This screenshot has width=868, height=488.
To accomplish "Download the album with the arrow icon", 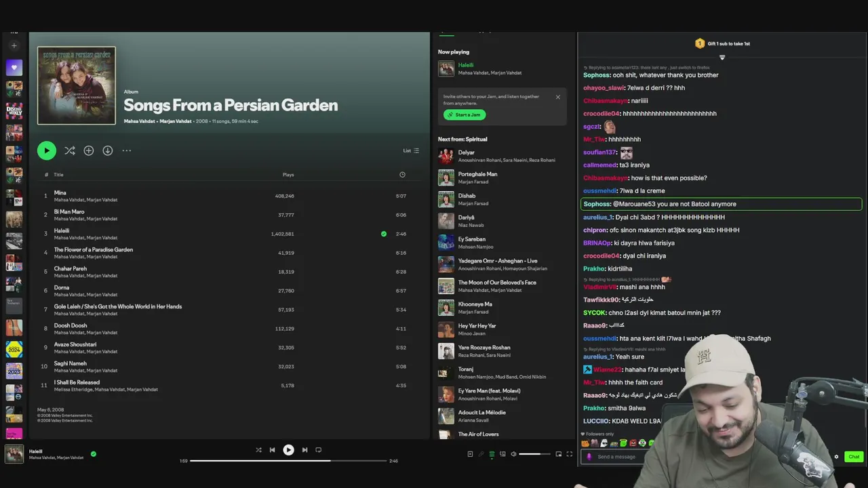I will click(x=108, y=150).
